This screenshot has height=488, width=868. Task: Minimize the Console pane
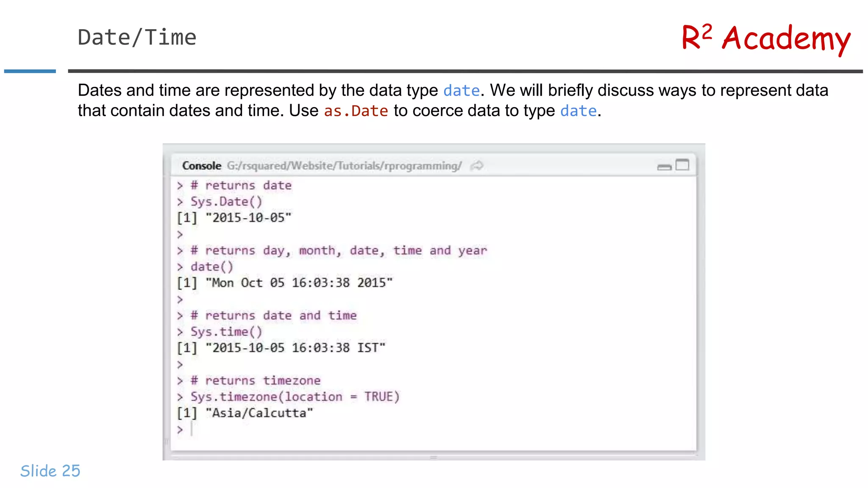(x=664, y=166)
